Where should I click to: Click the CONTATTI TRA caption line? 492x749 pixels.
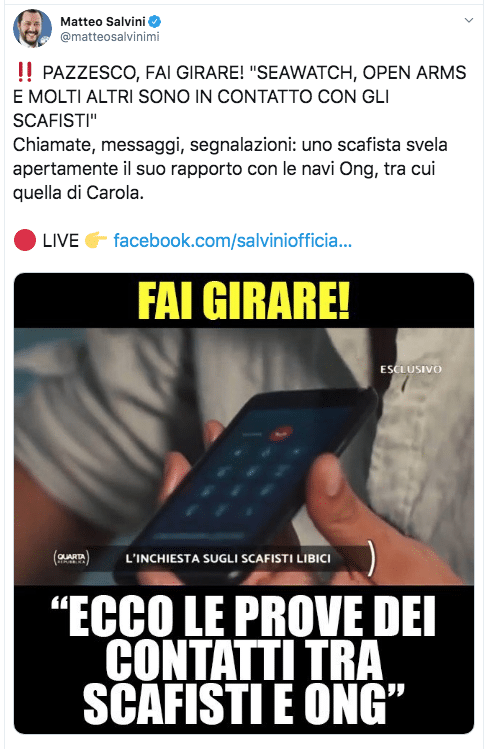[244, 661]
